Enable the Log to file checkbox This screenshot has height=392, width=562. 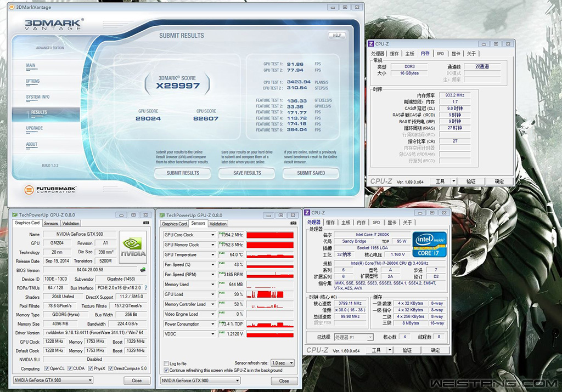coord(166,363)
